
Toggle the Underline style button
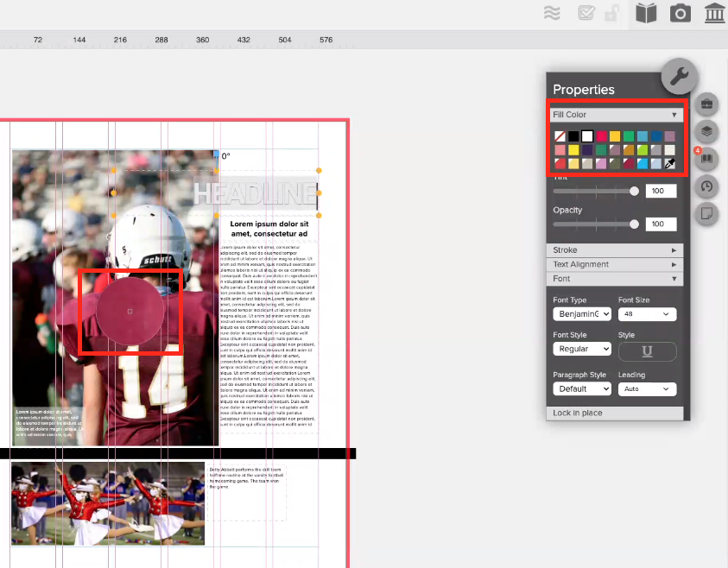(646, 351)
